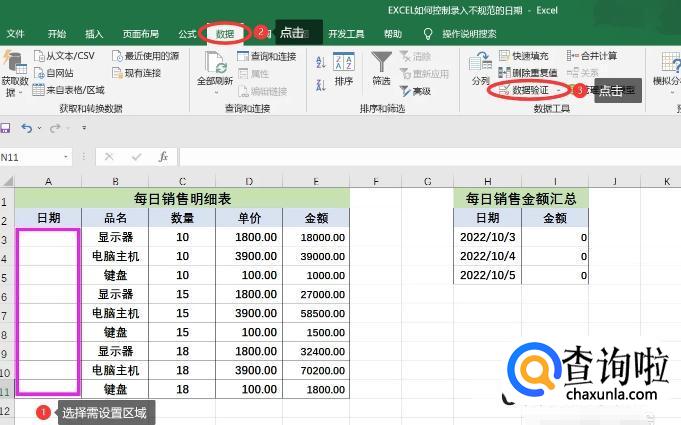
Task: Open the Sort (排序) dialog icon
Action: (x=344, y=62)
